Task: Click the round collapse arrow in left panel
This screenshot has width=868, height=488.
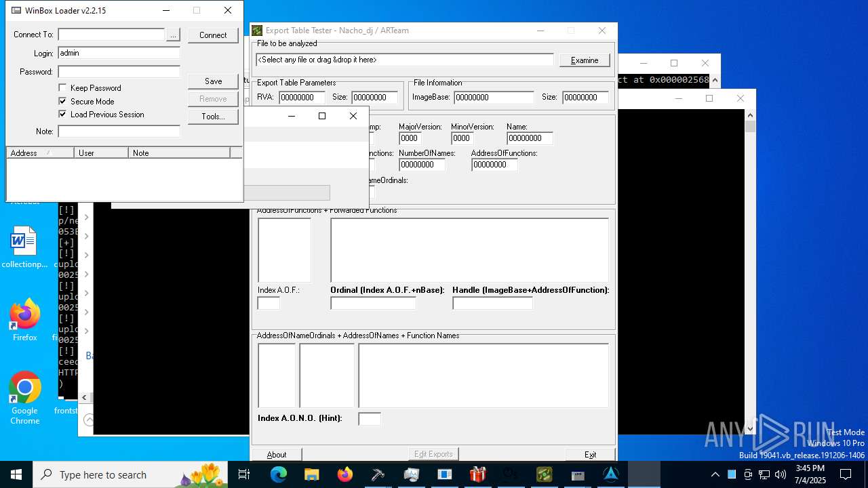Action: [88, 420]
